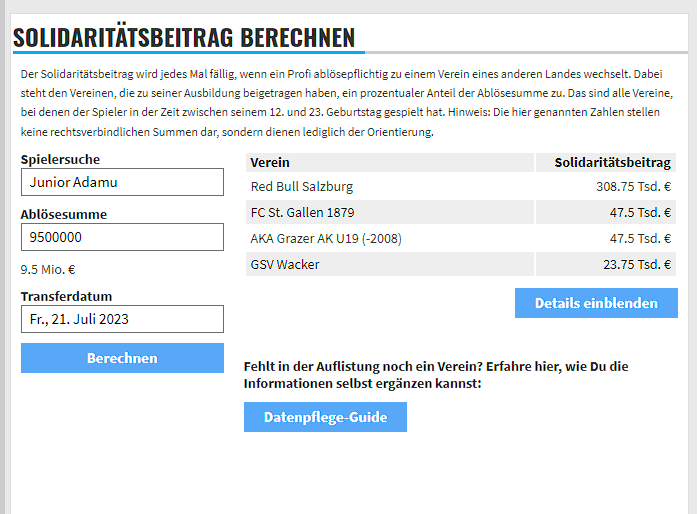
Task: Focus the Ablösesumme field with 9500000
Action: [x=122, y=237]
